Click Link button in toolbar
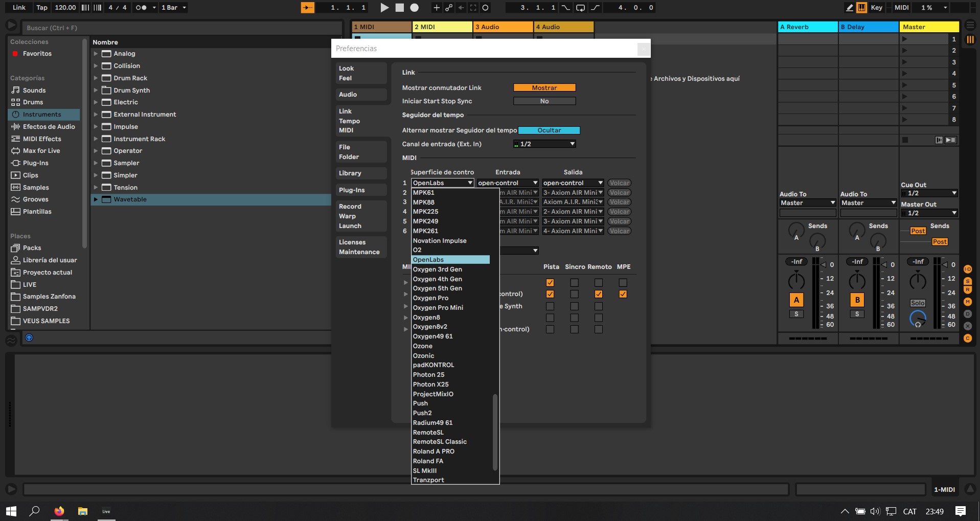 [x=19, y=8]
